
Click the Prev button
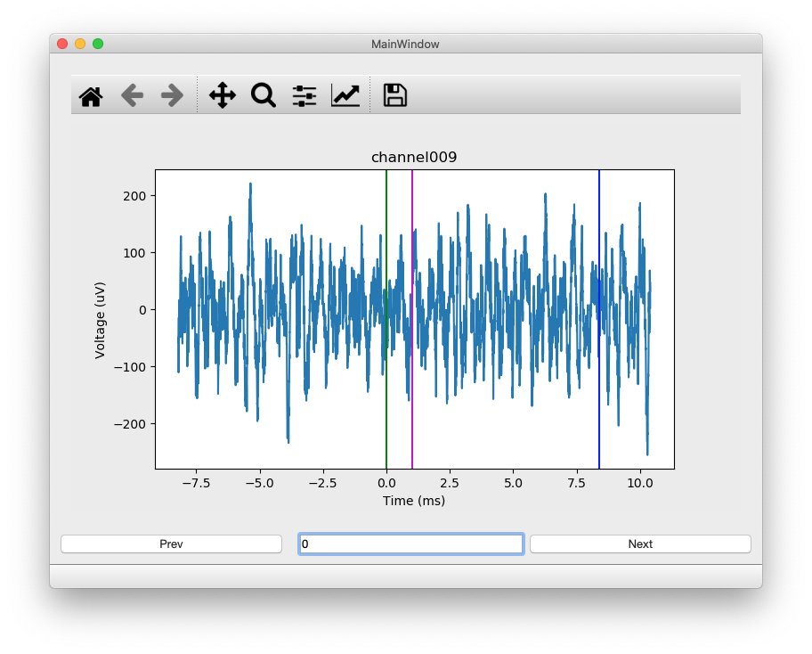(172, 544)
